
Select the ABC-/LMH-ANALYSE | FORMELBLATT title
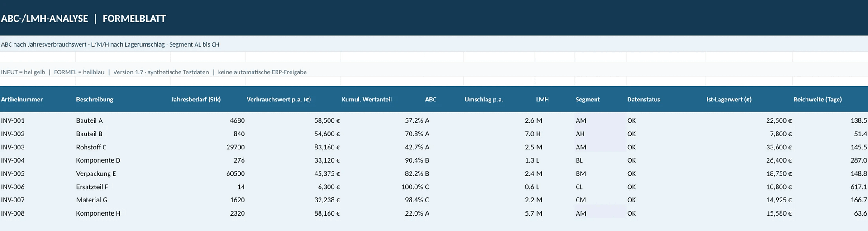click(83, 19)
